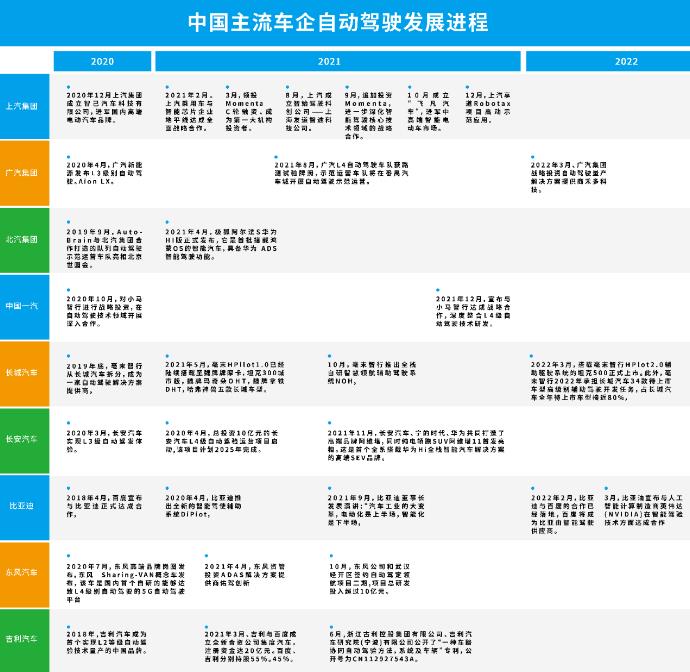690x672 pixels.
Task: Click 长城 10月 NOH entry
Action: (x=372, y=373)
